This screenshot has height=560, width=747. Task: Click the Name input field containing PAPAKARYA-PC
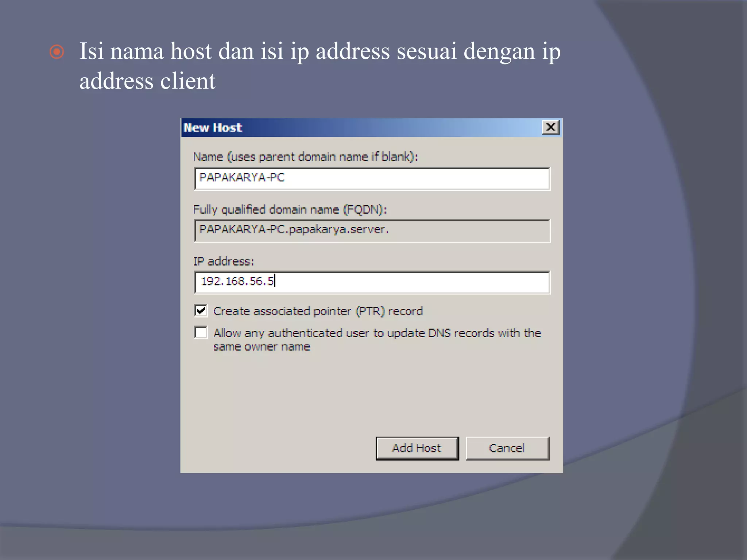(372, 179)
